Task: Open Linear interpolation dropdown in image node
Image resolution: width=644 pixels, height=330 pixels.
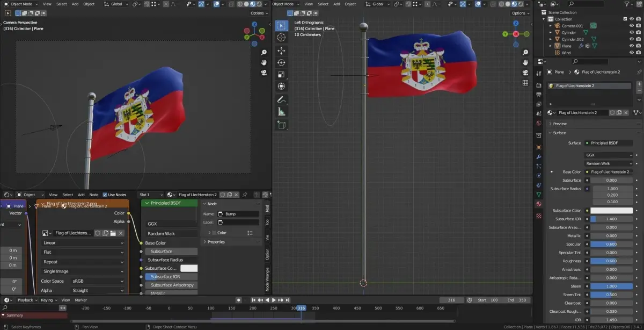Action: [83, 243]
